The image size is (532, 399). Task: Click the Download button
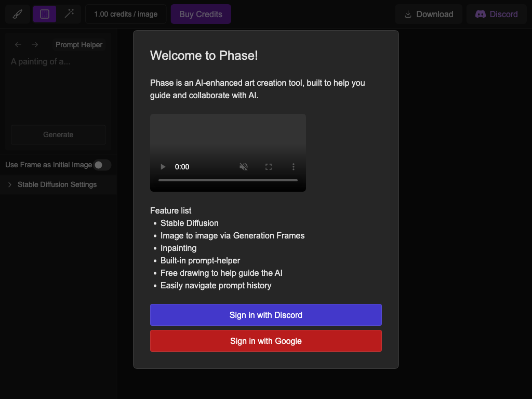429,14
